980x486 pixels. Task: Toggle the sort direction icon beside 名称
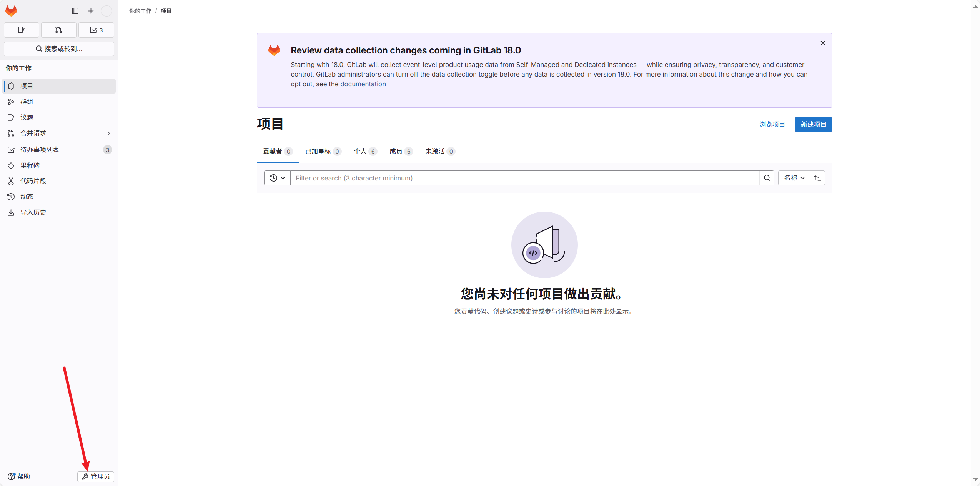point(818,178)
